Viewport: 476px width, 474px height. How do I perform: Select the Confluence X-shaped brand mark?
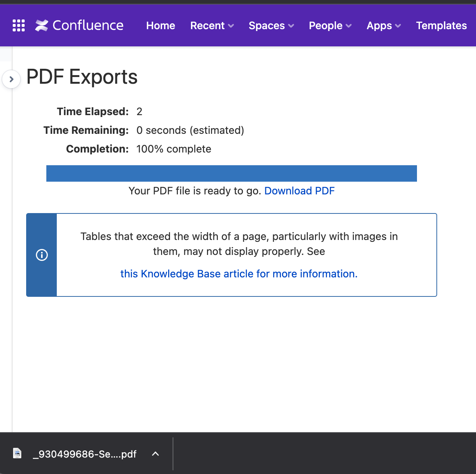click(x=42, y=25)
